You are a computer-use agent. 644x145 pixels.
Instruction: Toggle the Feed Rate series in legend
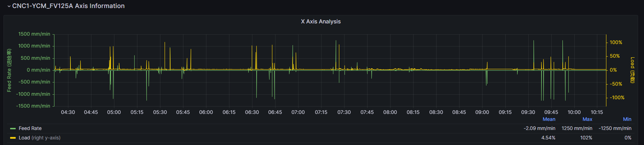click(x=30, y=128)
